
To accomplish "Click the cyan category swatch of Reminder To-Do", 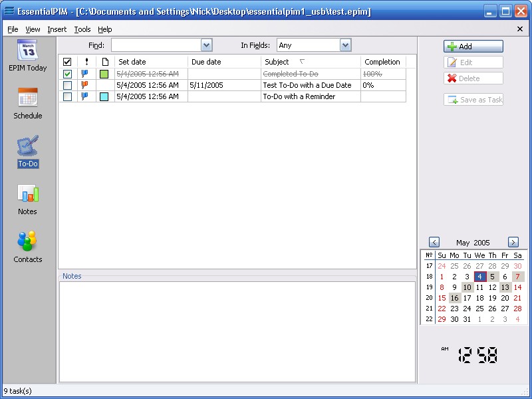I will [x=104, y=96].
